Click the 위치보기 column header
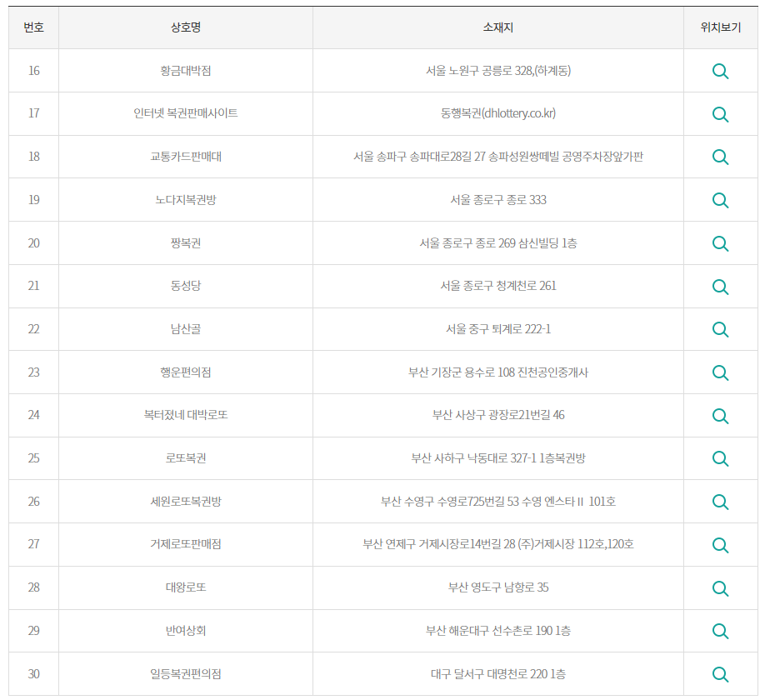 tap(721, 27)
